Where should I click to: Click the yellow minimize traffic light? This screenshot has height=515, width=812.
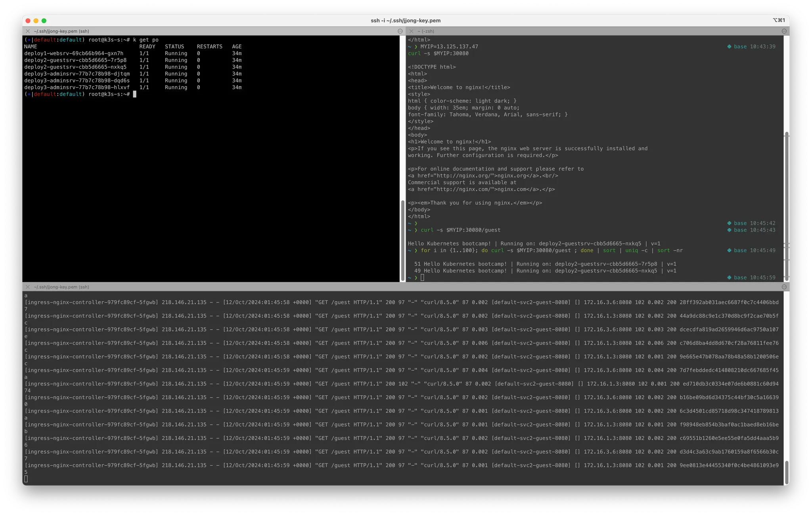[x=36, y=21]
